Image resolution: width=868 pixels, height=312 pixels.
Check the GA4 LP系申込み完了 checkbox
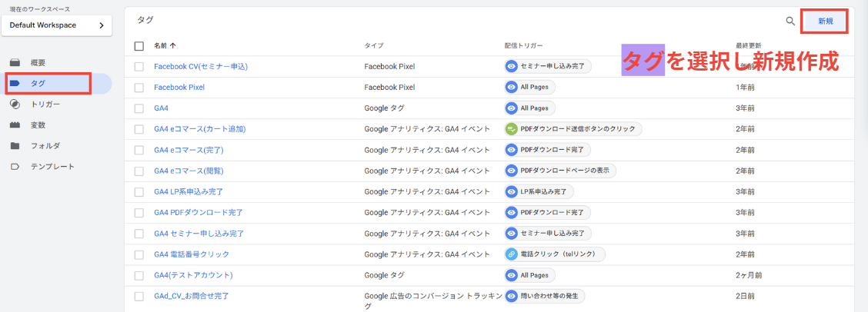coord(139,192)
